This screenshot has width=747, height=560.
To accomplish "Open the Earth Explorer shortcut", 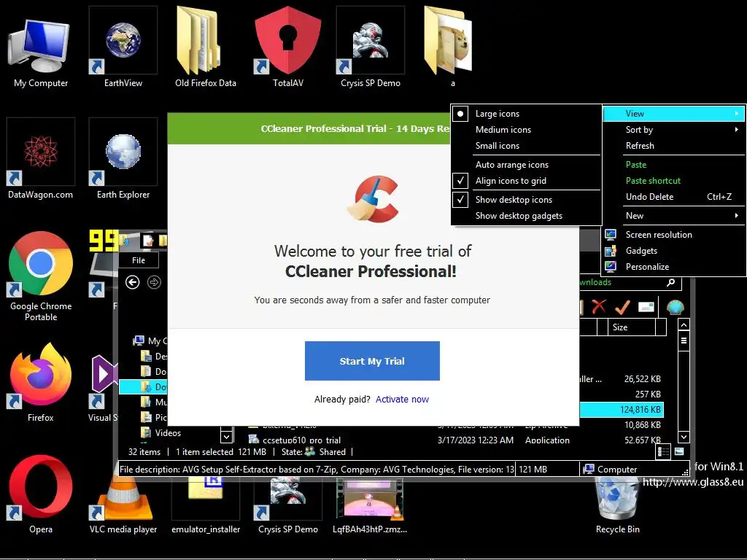I will 123,158.
